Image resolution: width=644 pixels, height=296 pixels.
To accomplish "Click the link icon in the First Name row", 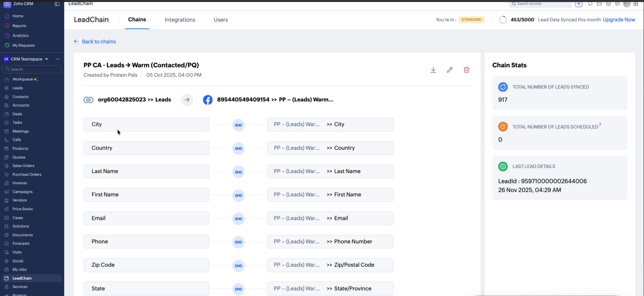I will click(238, 195).
